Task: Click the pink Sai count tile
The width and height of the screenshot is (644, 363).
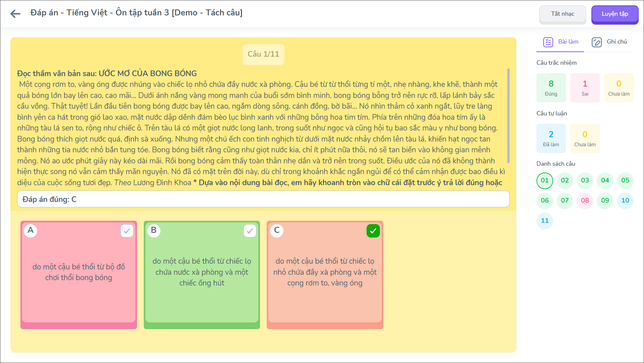Action: (585, 88)
